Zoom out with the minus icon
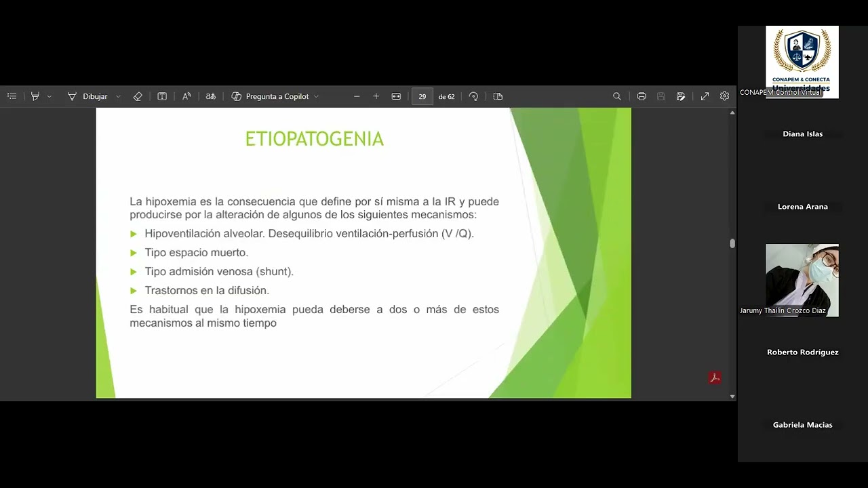 357,96
